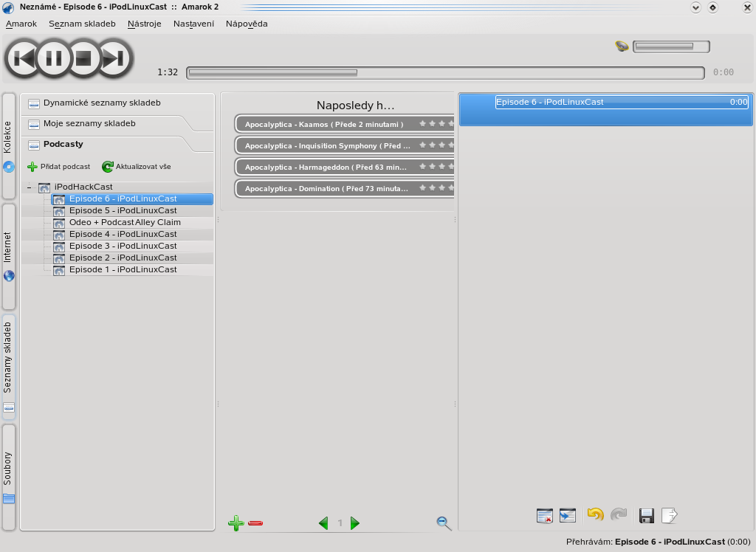Click the magnifier zoom icon
Screen dimensions: 756x552
[444, 523]
